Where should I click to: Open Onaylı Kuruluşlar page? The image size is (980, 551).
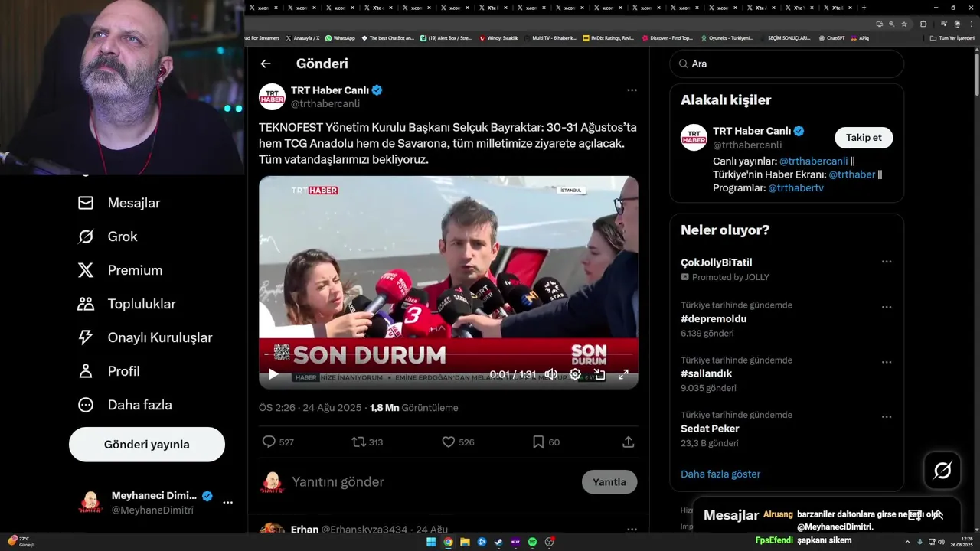[145, 337]
